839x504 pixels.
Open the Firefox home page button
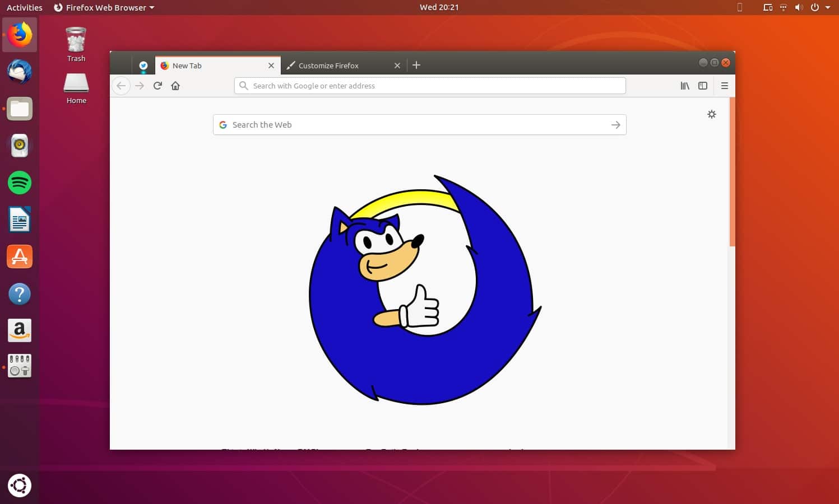point(175,86)
